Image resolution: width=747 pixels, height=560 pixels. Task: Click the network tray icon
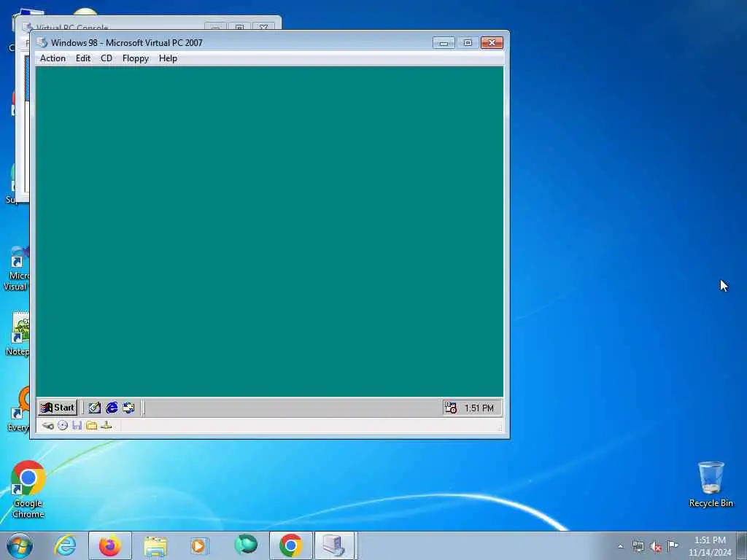638,547
